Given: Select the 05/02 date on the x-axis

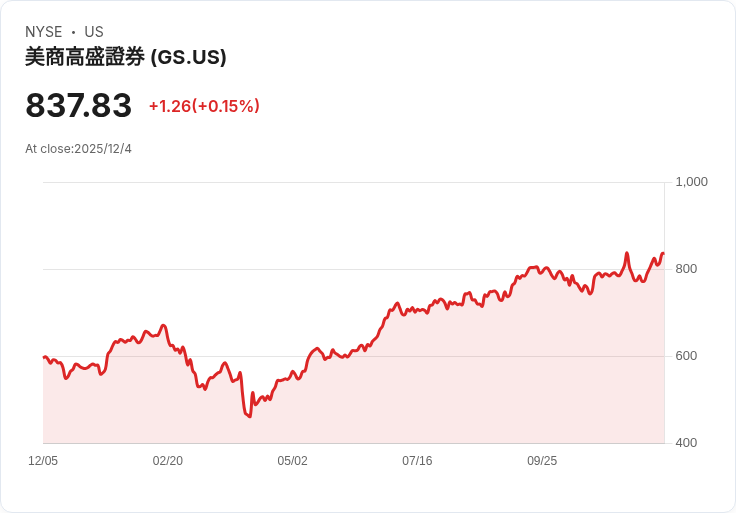Looking at the screenshot, I should (292, 461).
